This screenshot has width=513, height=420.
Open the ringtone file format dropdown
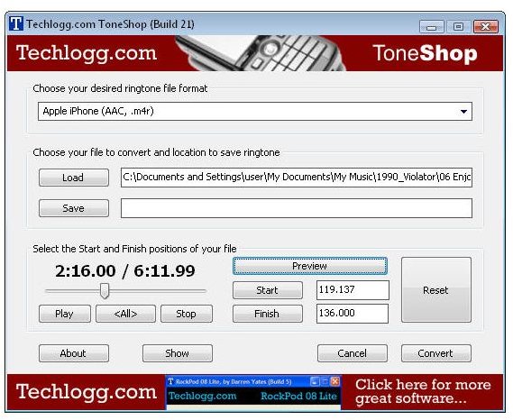[255, 111]
